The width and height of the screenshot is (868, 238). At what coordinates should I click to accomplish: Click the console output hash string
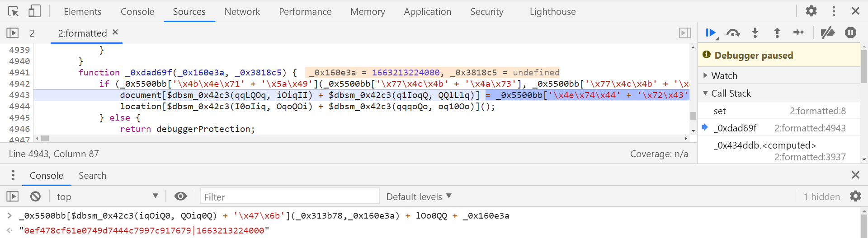(x=144, y=230)
